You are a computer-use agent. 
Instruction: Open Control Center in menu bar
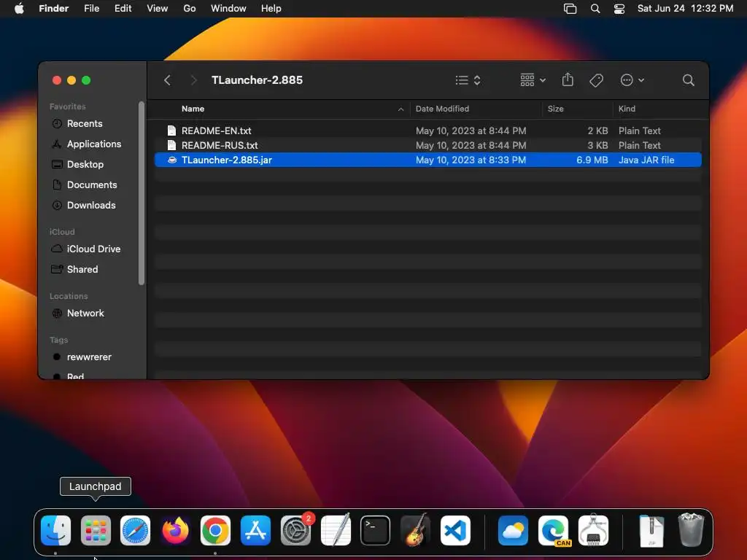click(x=619, y=9)
